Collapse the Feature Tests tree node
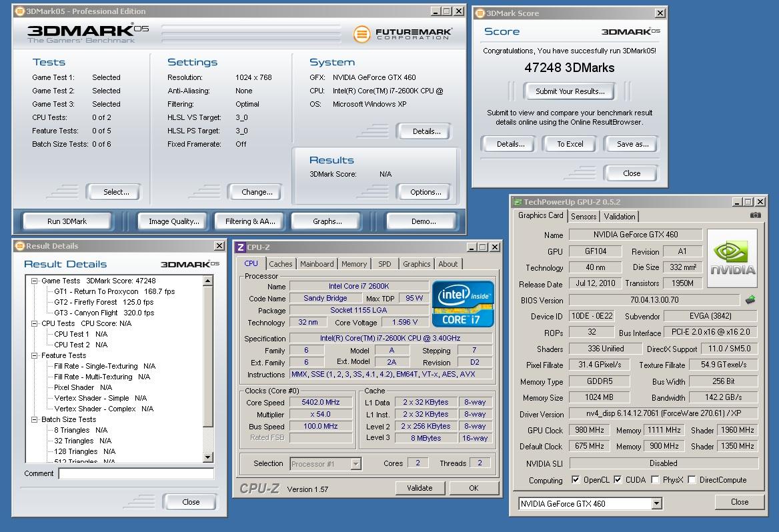 click(34, 355)
